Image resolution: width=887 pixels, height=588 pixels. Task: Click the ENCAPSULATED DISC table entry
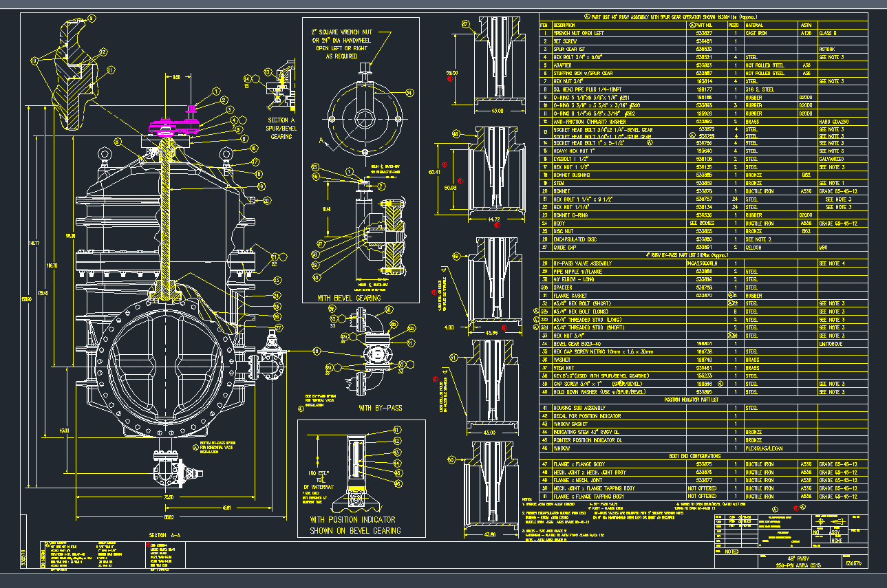pyautogui.click(x=578, y=239)
